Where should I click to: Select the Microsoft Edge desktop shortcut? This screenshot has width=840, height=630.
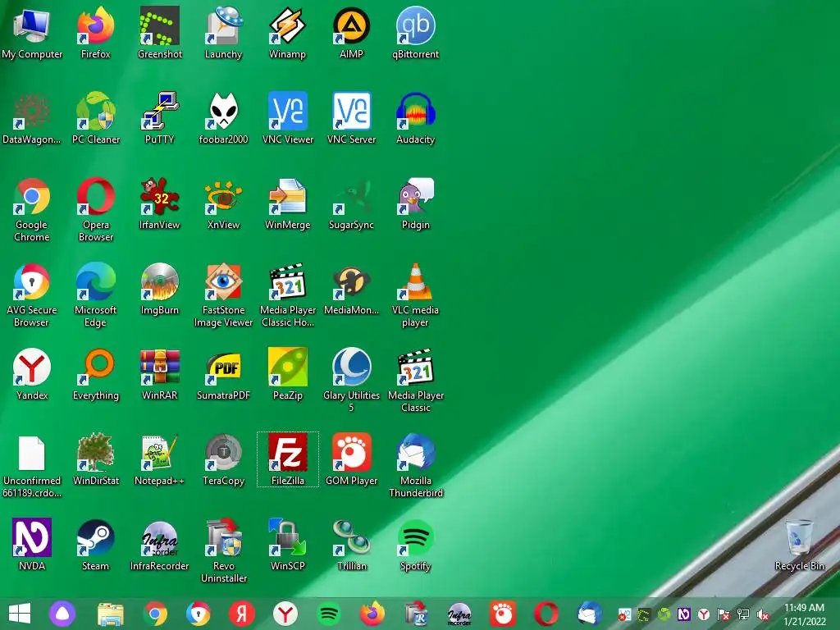point(96,294)
